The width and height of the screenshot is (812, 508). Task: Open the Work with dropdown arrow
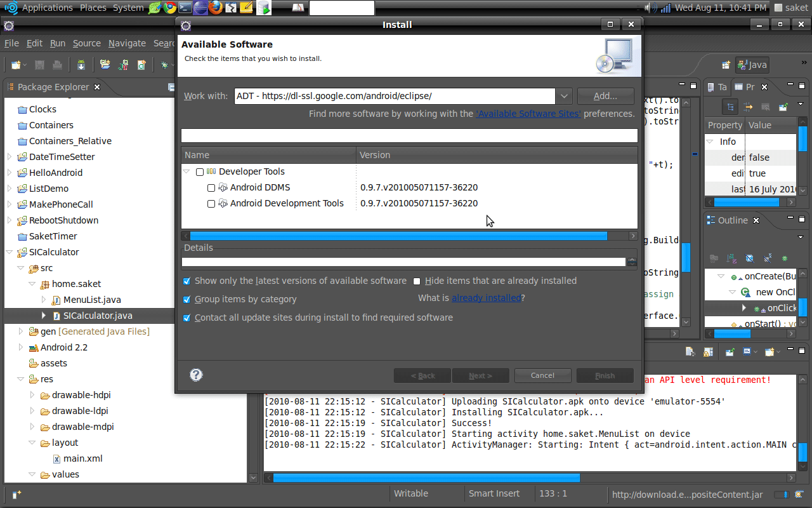[x=564, y=96]
